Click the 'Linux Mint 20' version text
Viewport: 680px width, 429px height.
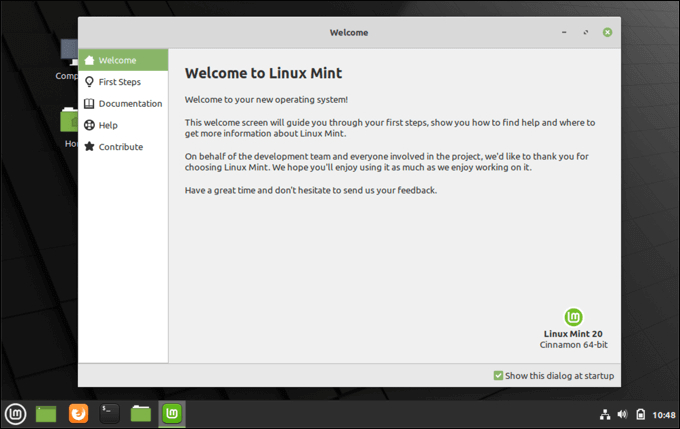[x=573, y=334]
